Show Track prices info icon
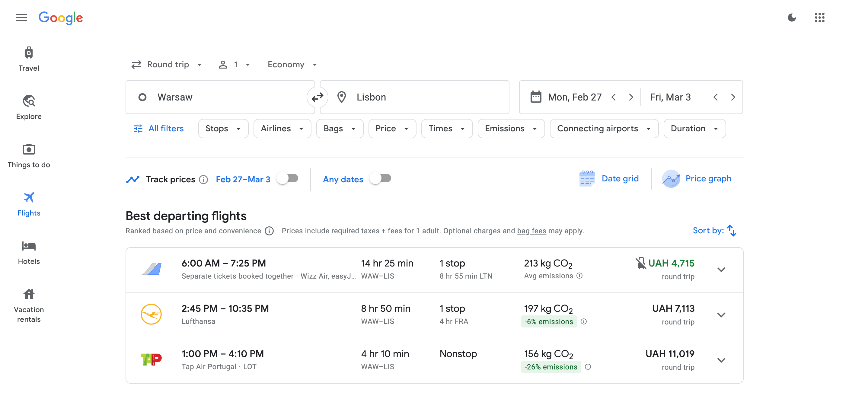This screenshot has width=868, height=396. point(203,179)
